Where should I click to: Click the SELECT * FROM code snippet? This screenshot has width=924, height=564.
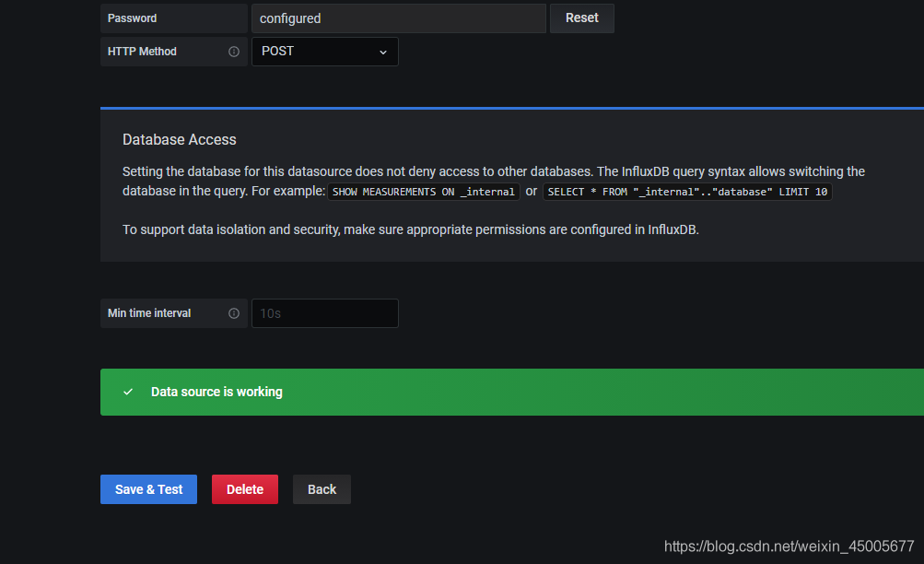coord(687,192)
